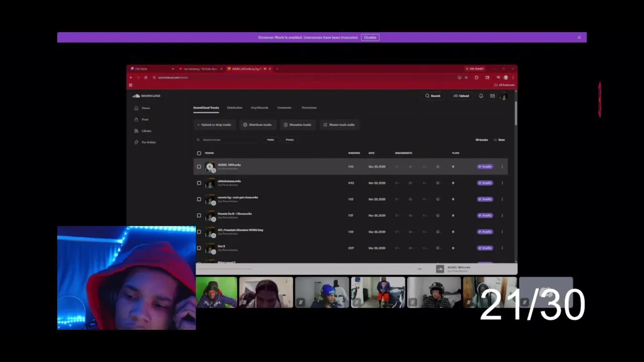The width and height of the screenshot is (644, 362).
Task: Open more options for the 2:45 track
Action: 502,183
